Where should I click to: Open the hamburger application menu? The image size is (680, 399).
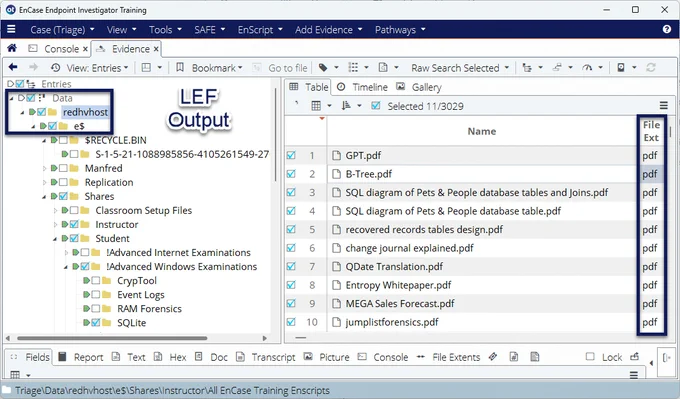[x=11, y=29]
